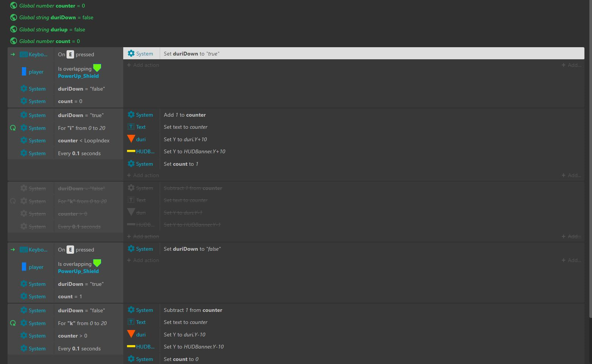The height and width of the screenshot is (364, 592).
Task: Select the Keyboard icon in the second E pressed event
Action: point(23,250)
